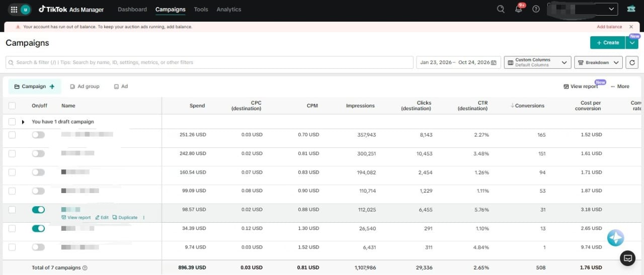This screenshot has height=275, width=644.
Task: Open the Tools menu
Action: (x=201, y=9)
